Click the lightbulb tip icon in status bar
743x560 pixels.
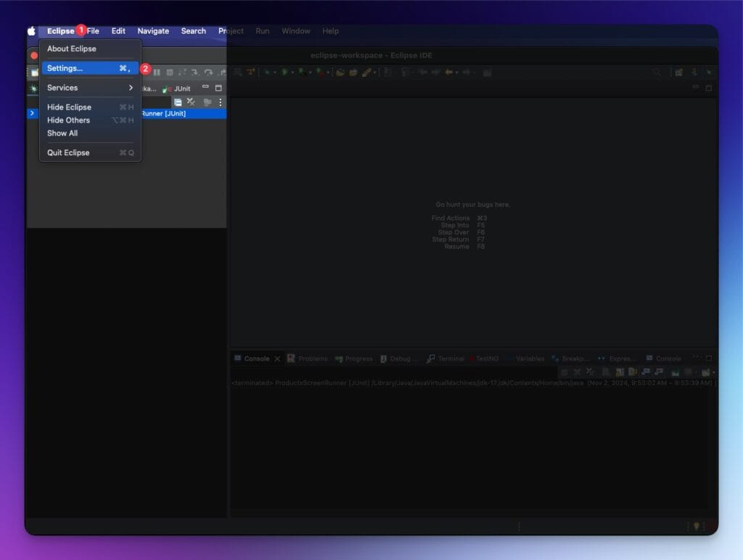tap(696, 526)
